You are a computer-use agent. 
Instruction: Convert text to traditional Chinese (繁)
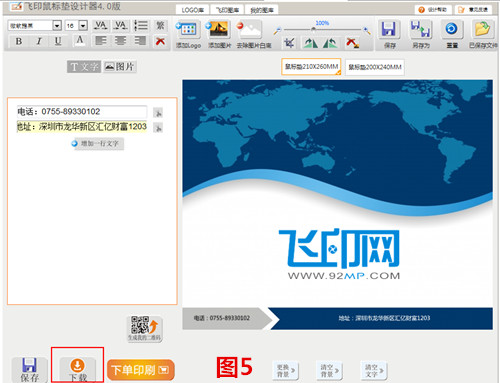pos(160,25)
